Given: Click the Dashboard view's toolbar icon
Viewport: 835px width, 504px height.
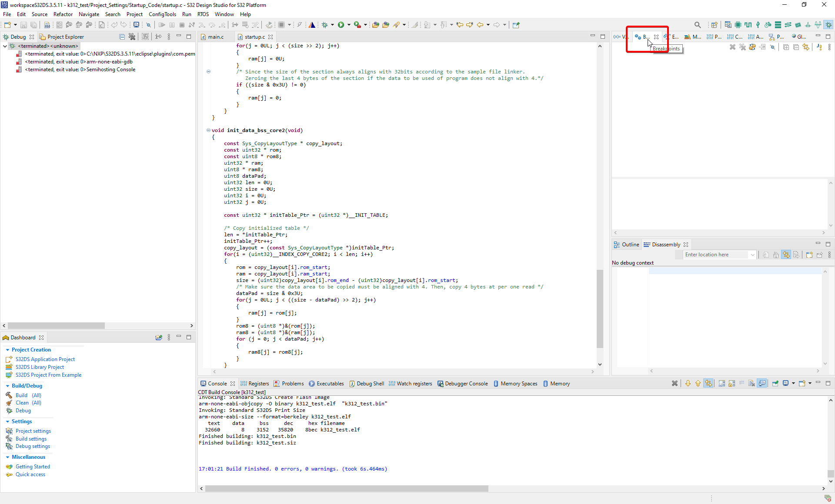Looking at the screenshot, I should pos(159,337).
